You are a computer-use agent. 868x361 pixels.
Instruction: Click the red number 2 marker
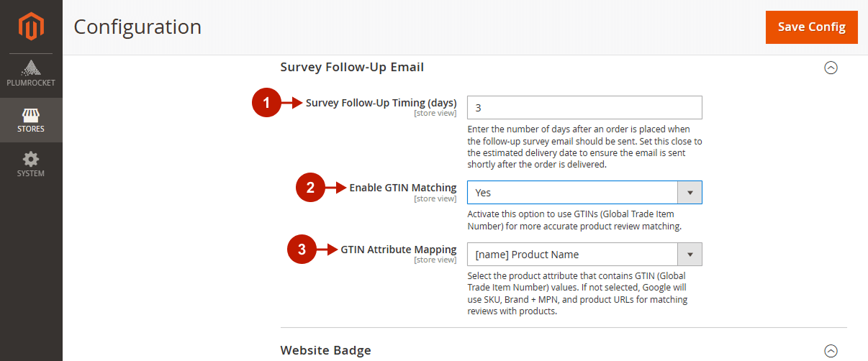[311, 188]
